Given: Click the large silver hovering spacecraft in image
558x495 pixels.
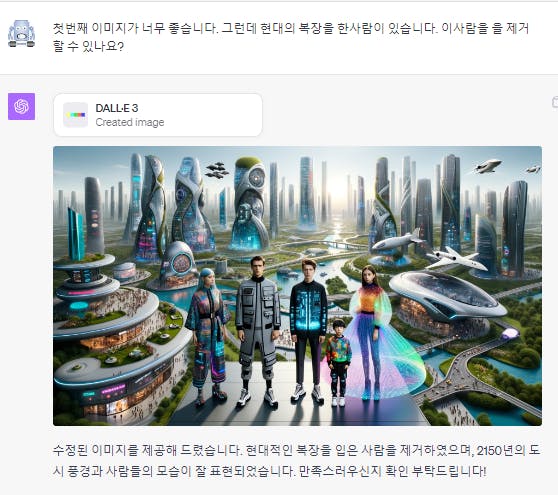Looking at the screenshot, I should (x=448, y=296).
